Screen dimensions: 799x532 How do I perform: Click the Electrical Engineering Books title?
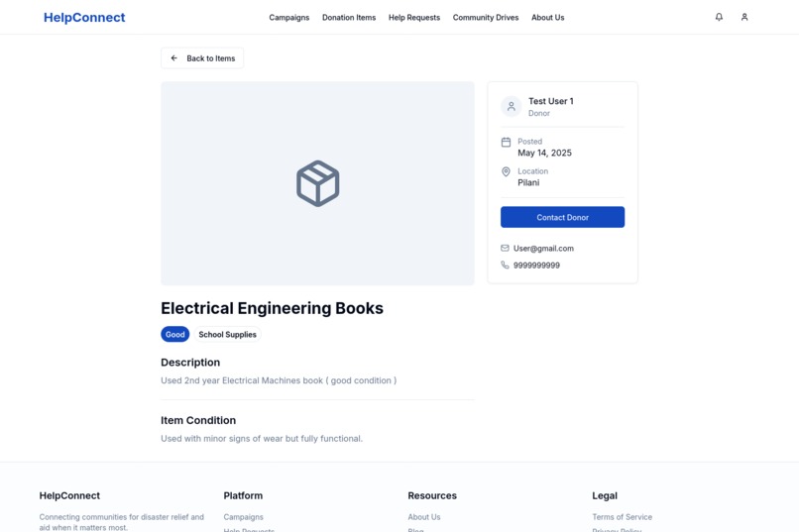pyautogui.click(x=272, y=308)
